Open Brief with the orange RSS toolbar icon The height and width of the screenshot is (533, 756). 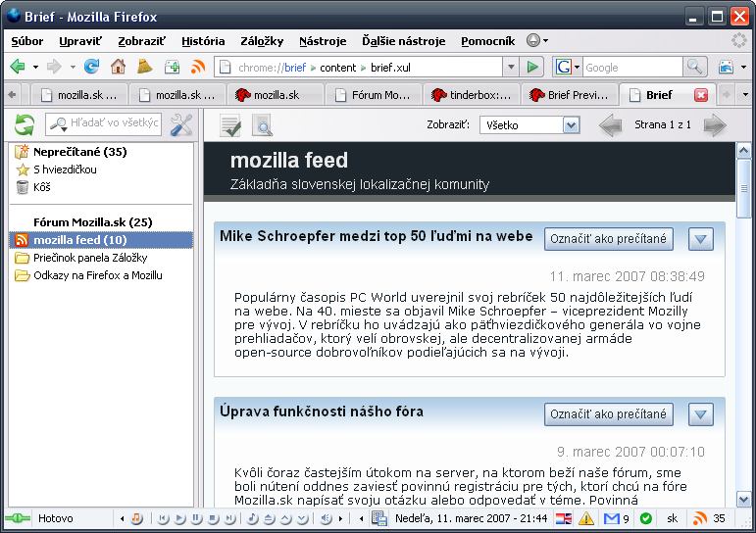[x=198, y=67]
